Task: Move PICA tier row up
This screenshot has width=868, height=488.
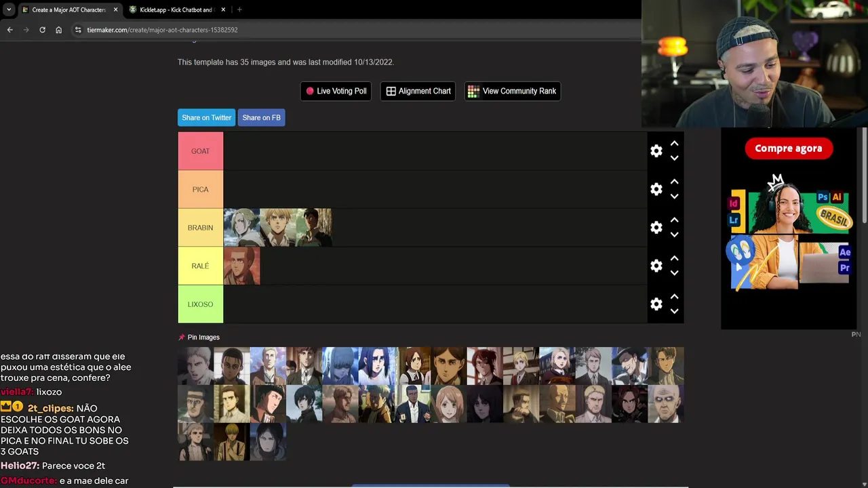Action: pyautogui.click(x=674, y=182)
